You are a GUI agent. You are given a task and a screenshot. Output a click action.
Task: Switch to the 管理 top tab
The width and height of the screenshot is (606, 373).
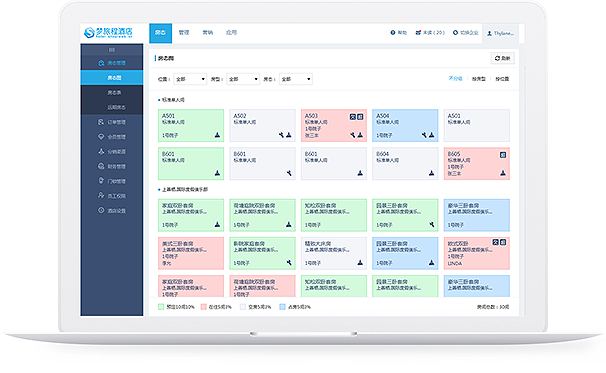point(184,33)
